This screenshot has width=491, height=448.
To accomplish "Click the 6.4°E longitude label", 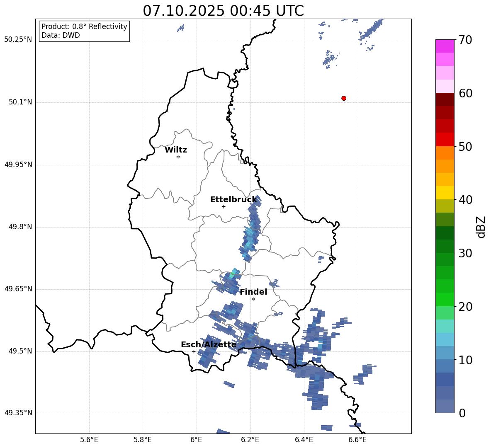I will [304, 440].
